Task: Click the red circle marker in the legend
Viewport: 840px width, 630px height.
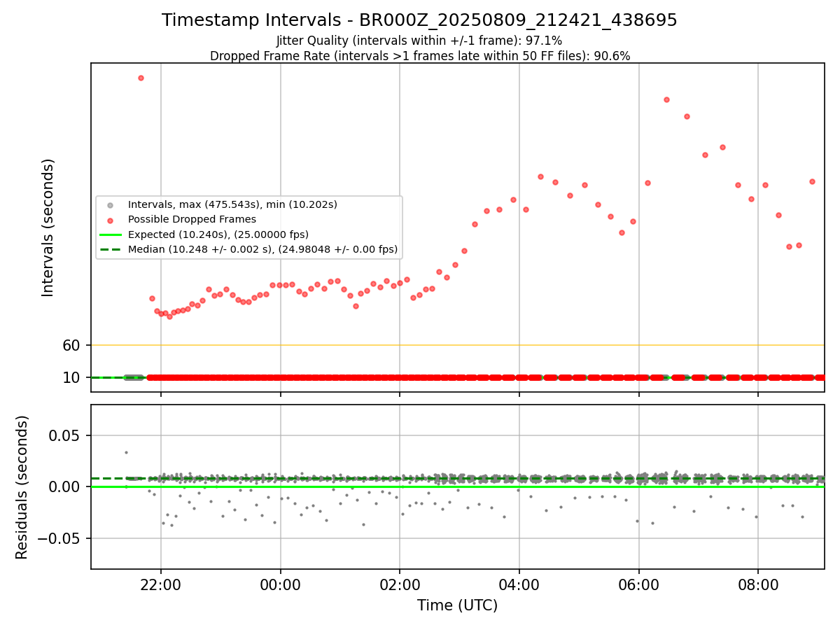Action: [110, 220]
